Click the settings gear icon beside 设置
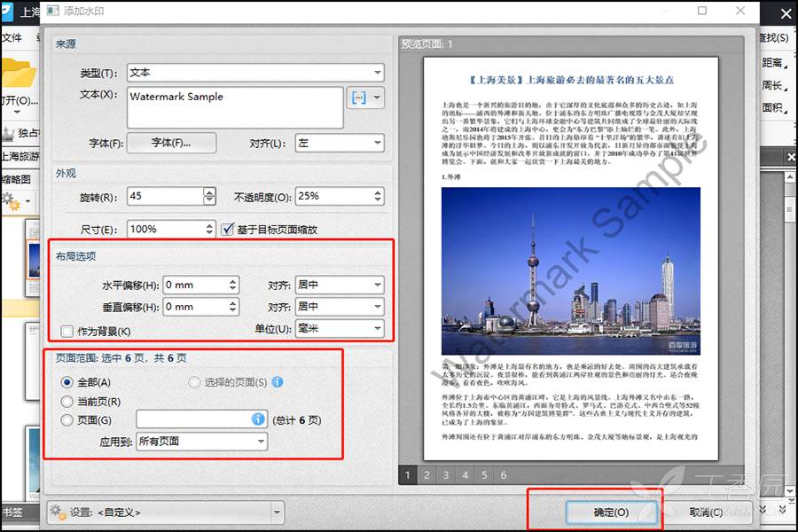This screenshot has height=532, width=798. (58, 512)
